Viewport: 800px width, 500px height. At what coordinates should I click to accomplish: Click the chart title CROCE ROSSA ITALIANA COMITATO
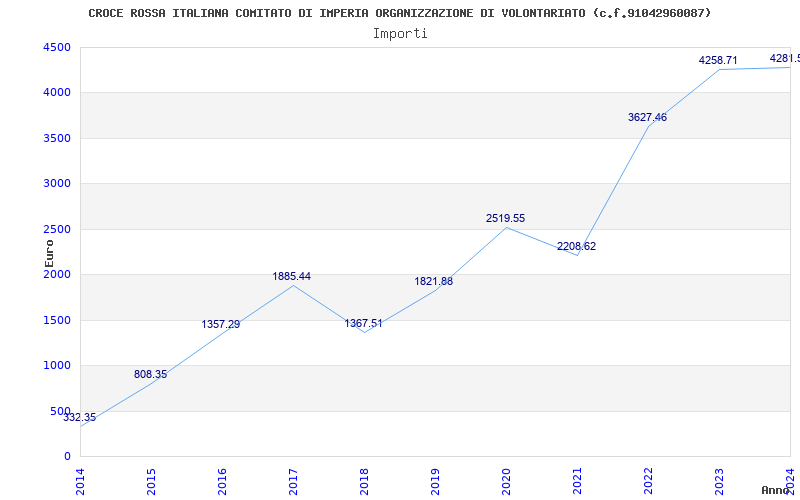(399, 13)
